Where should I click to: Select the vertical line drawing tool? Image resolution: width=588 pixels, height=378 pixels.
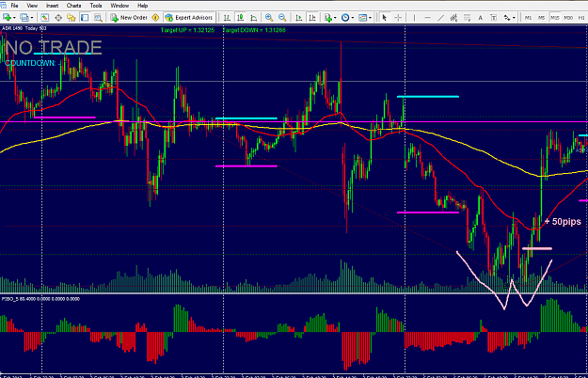click(x=414, y=18)
